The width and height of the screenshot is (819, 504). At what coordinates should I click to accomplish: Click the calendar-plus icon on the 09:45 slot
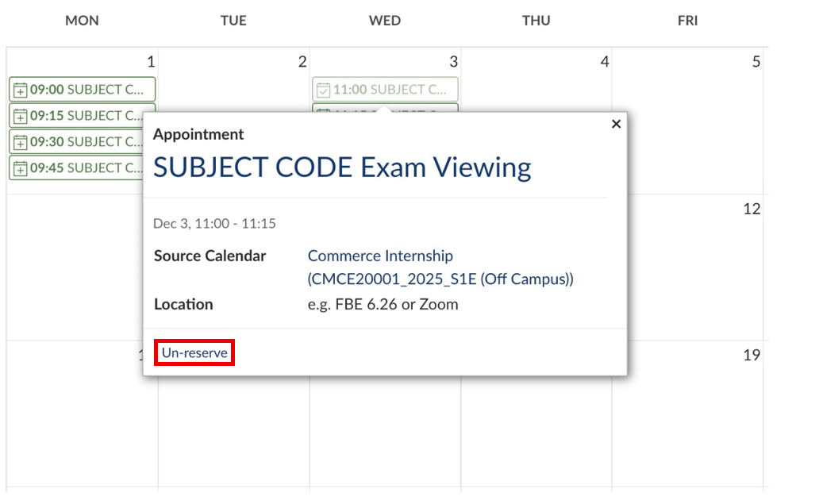pyautogui.click(x=20, y=168)
